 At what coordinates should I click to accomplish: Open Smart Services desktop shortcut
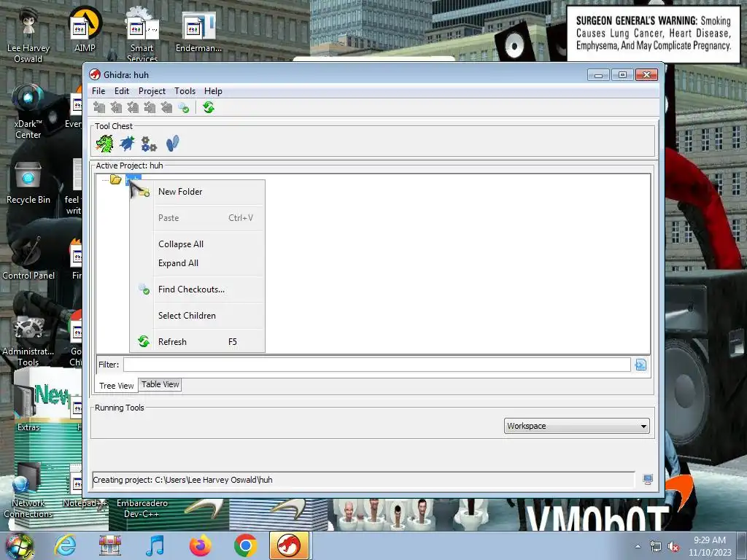pyautogui.click(x=142, y=35)
